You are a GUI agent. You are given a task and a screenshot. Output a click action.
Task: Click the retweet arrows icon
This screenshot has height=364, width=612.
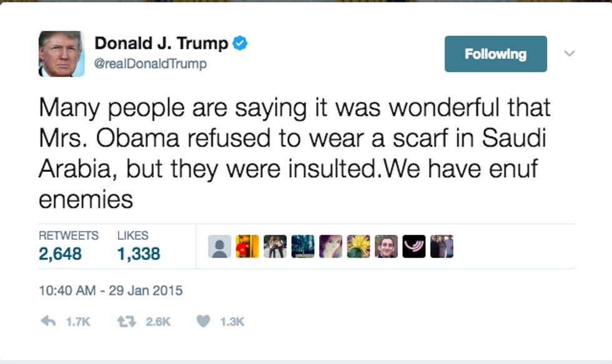point(126,322)
